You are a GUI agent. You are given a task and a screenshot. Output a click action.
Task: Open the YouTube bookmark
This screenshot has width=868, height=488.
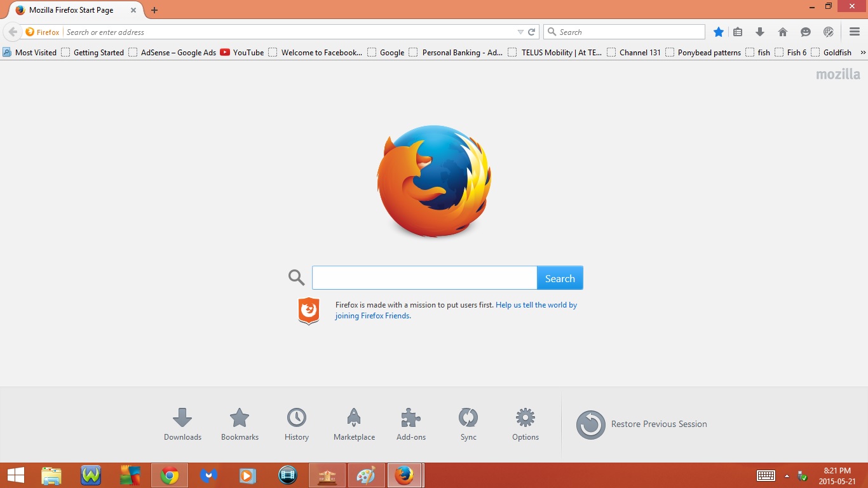242,52
